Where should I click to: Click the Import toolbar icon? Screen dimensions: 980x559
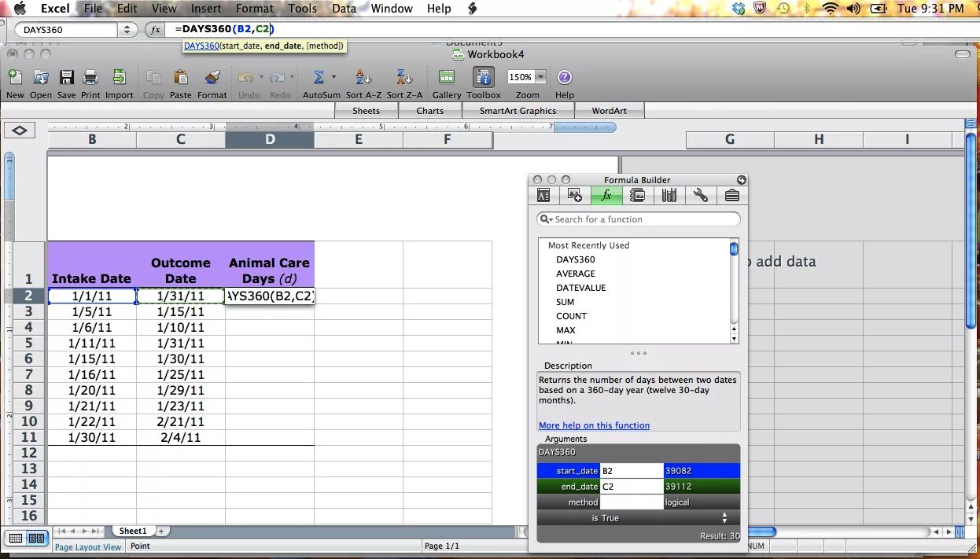119,77
